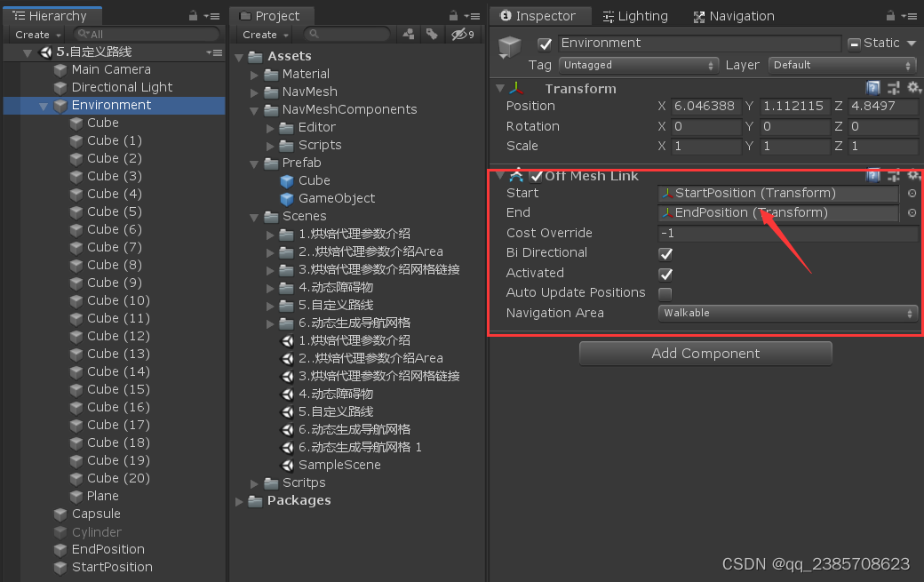
Task: Collapse the Prefab folder in Project
Action: (x=254, y=163)
